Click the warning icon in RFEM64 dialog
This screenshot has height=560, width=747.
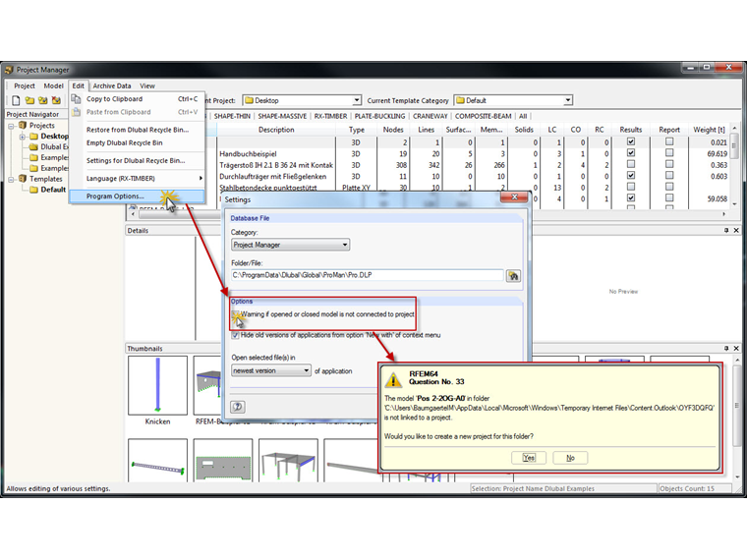[393, 379]
